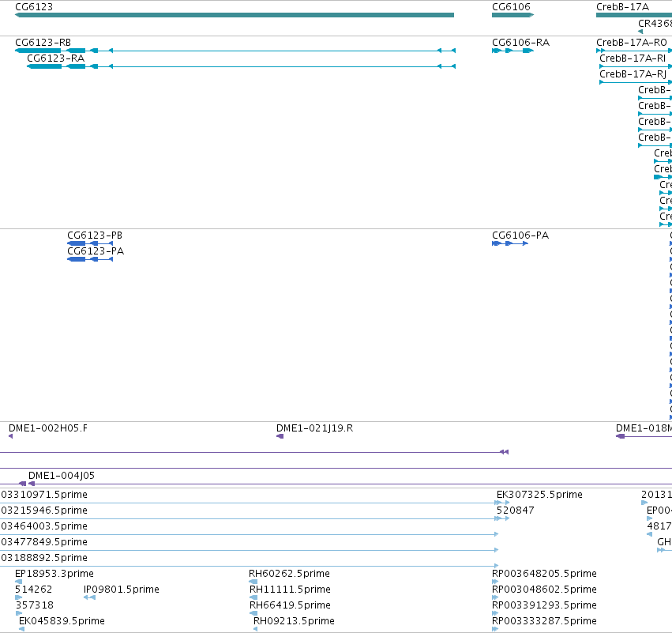Click 03464003.5prime EST label

click(x=44, y=526)
